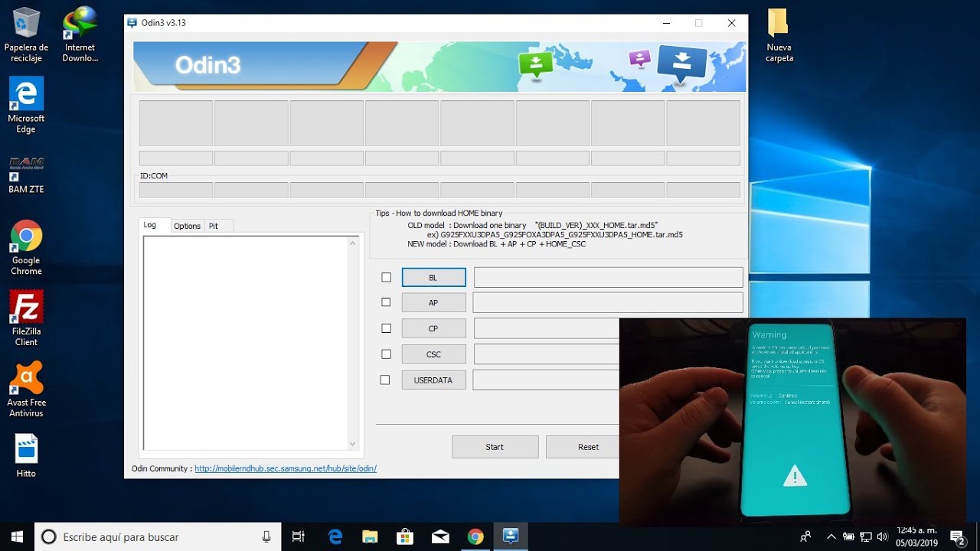Launch Microsoft Edge desktop shortcut
Screen dimensions: 980x551
click(26, 106)
